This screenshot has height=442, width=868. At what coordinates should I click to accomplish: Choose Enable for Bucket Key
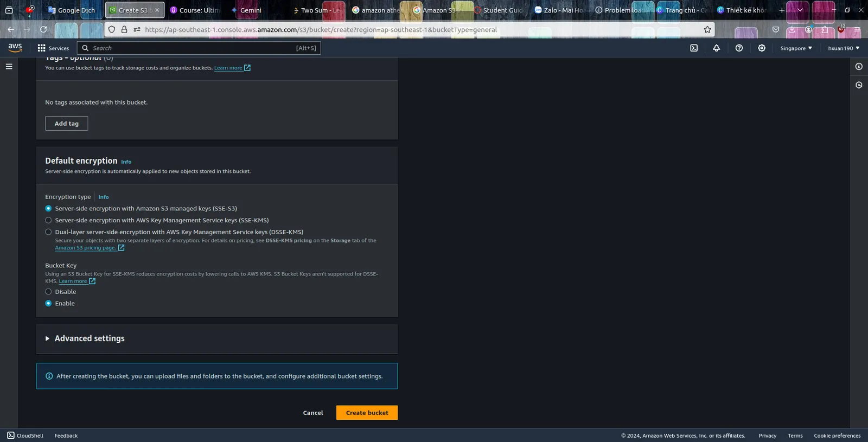[x=48, y=304]
